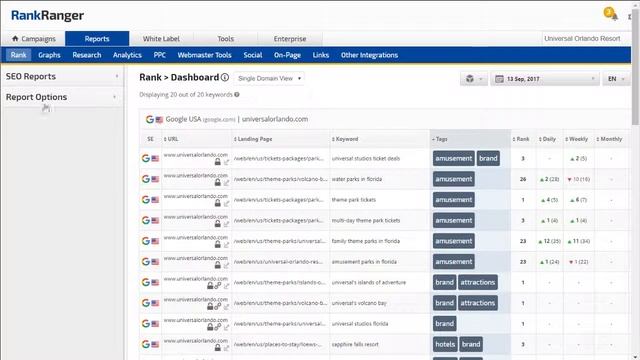Open Webmaster Tools submenu item
Image resolution: width=640 pixels, height=360 pixels.
point(204,55)
